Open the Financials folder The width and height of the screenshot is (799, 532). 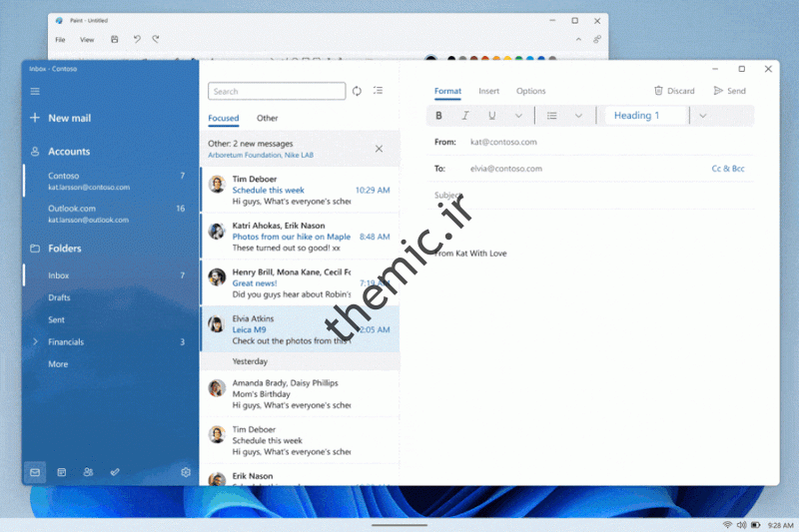[x=66, y=342]
